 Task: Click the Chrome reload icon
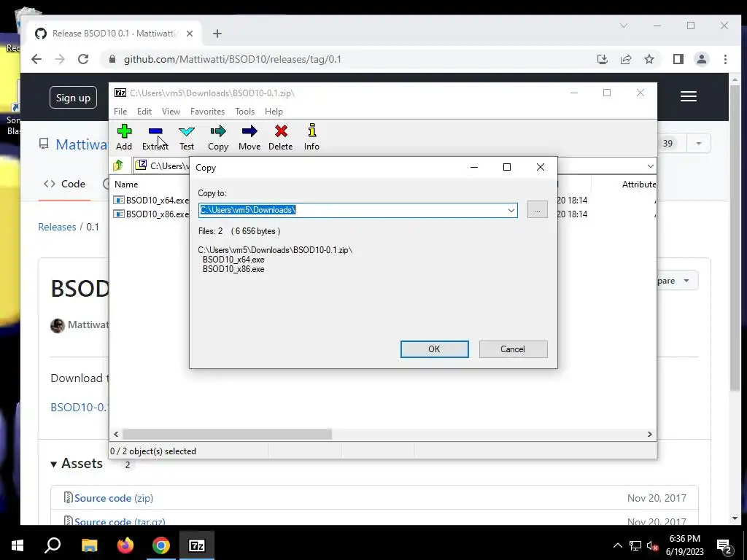(x=83, y=59)
